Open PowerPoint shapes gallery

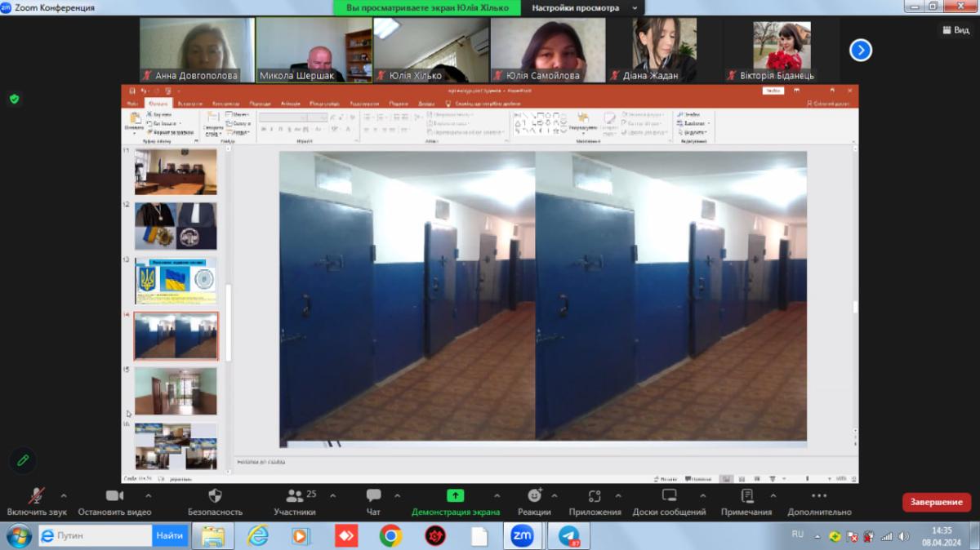541,124
